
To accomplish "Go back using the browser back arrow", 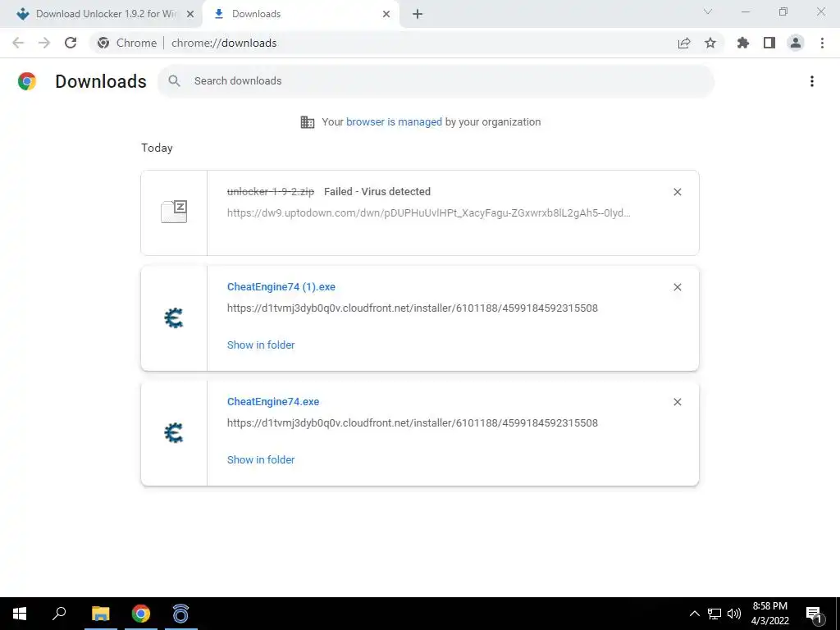I will coord(18,43).
